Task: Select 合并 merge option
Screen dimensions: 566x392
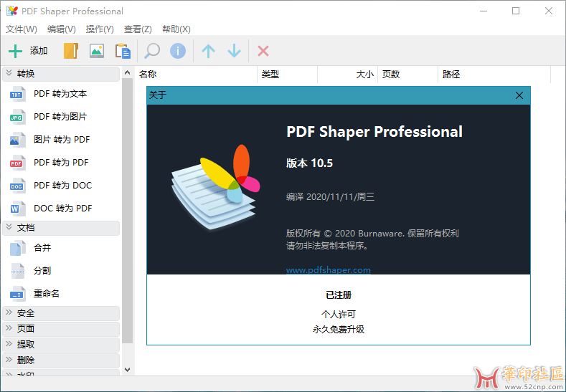Action: click(x=42, y=248)
